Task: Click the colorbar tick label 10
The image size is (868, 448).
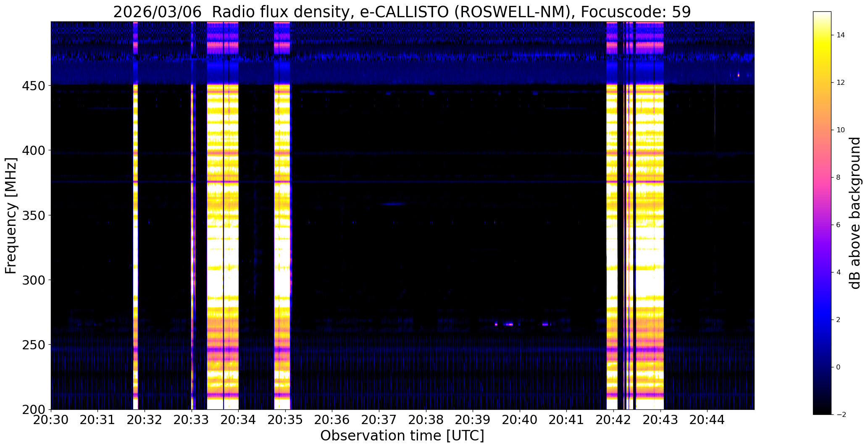Action: pyautogui.click(x=841, y=130)
